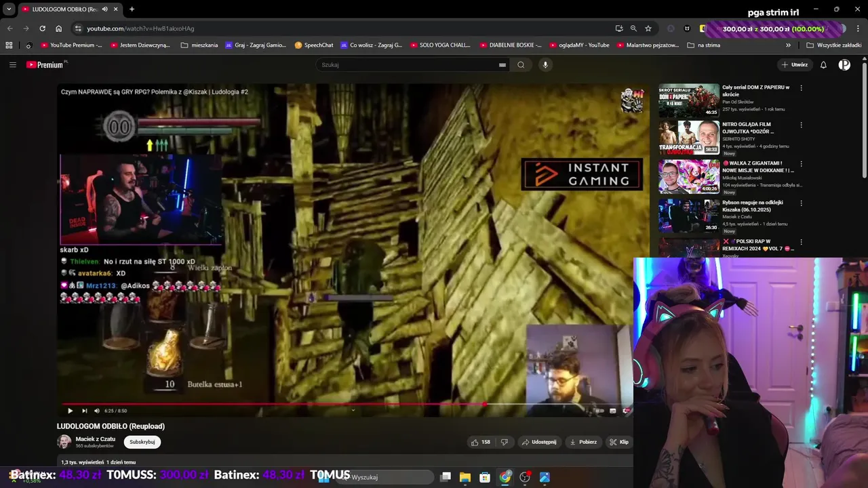The image size is (868, 488).
Task: Open the YouTube guide hamburger menu
Action: point(12,65)
